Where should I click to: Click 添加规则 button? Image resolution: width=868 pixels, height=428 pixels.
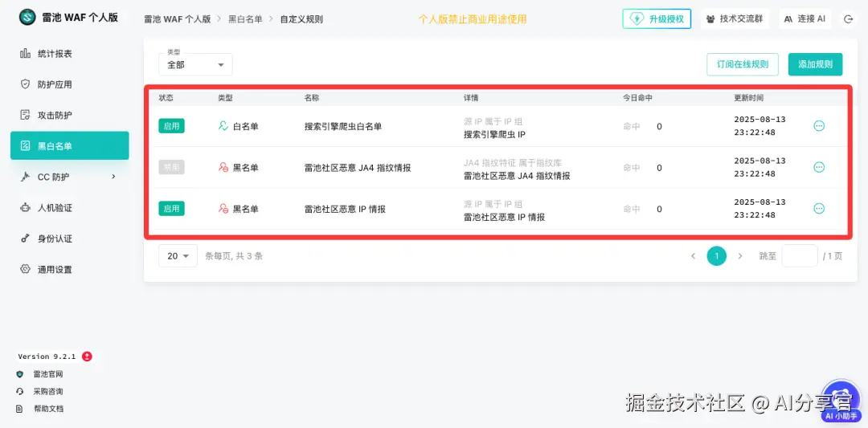point(815,64)
